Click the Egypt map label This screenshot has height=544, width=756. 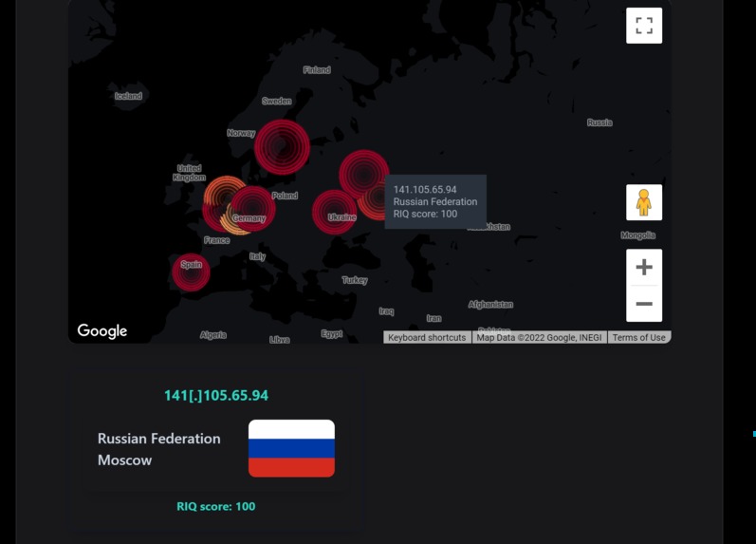332,333
